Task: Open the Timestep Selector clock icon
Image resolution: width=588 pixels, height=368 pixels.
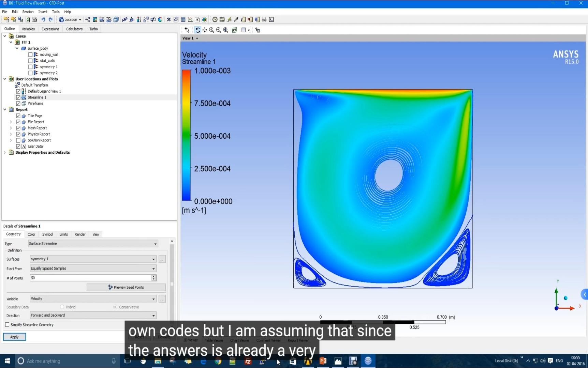Action: pos(215,19)
